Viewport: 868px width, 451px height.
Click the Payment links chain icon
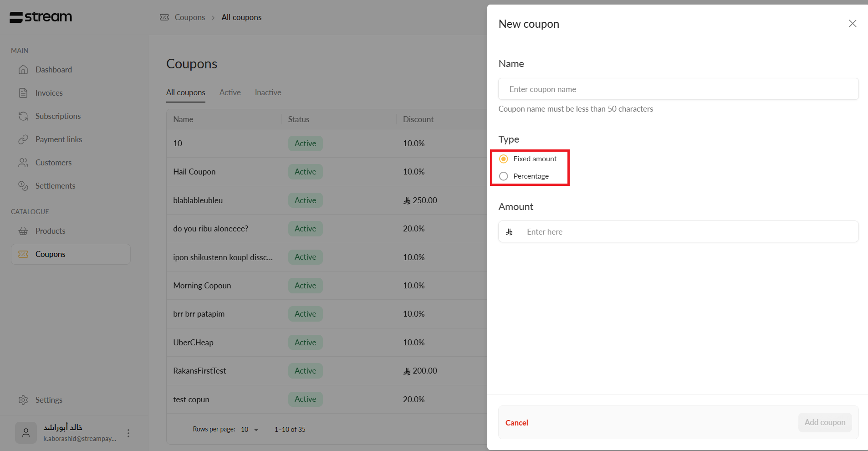(x=23, y=139)
